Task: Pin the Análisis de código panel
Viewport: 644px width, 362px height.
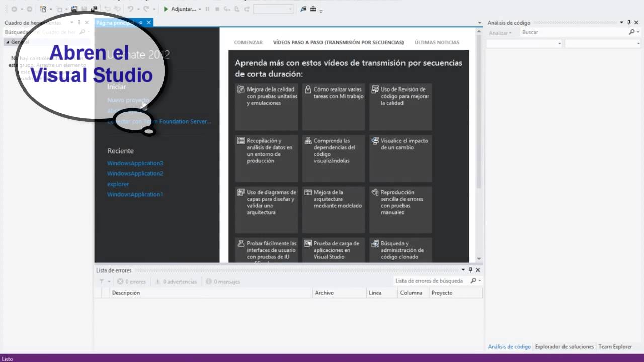Action: click(629, 23)
